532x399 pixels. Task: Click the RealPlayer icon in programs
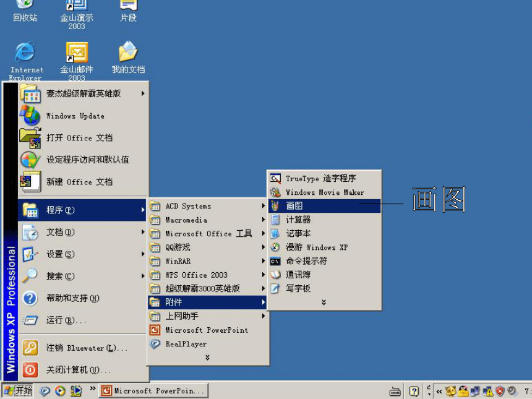click(155, 344)
